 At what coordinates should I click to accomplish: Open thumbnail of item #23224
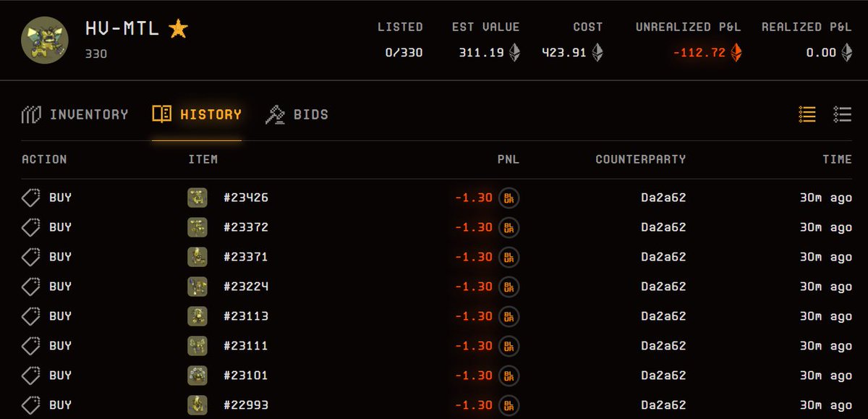pyautogui.click(x=197, y=287)
